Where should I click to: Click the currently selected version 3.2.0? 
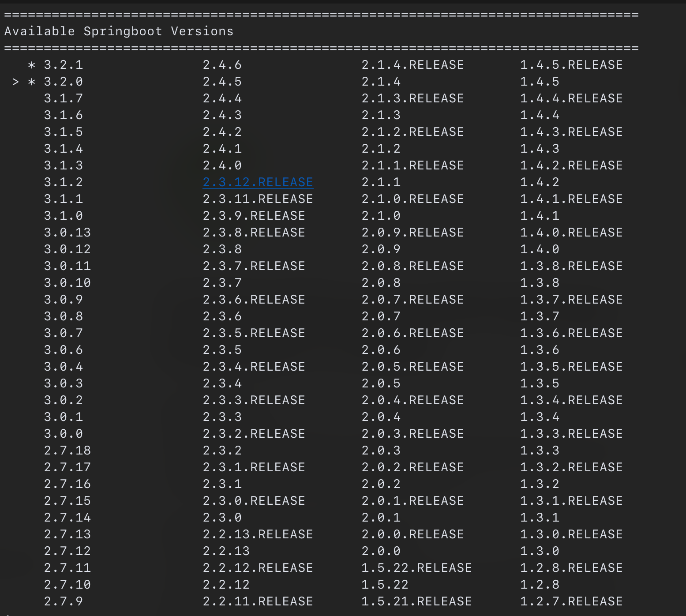(64, 82)
